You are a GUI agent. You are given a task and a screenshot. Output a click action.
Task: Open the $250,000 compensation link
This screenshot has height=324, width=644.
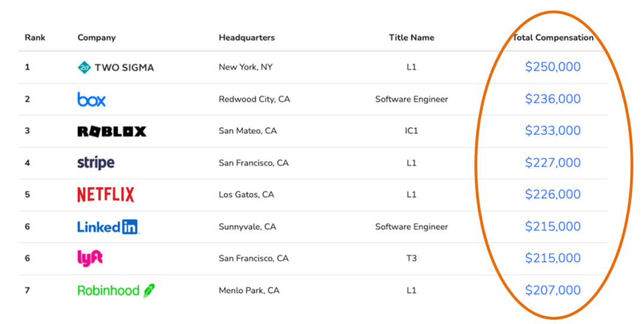(x=553, y=67)
